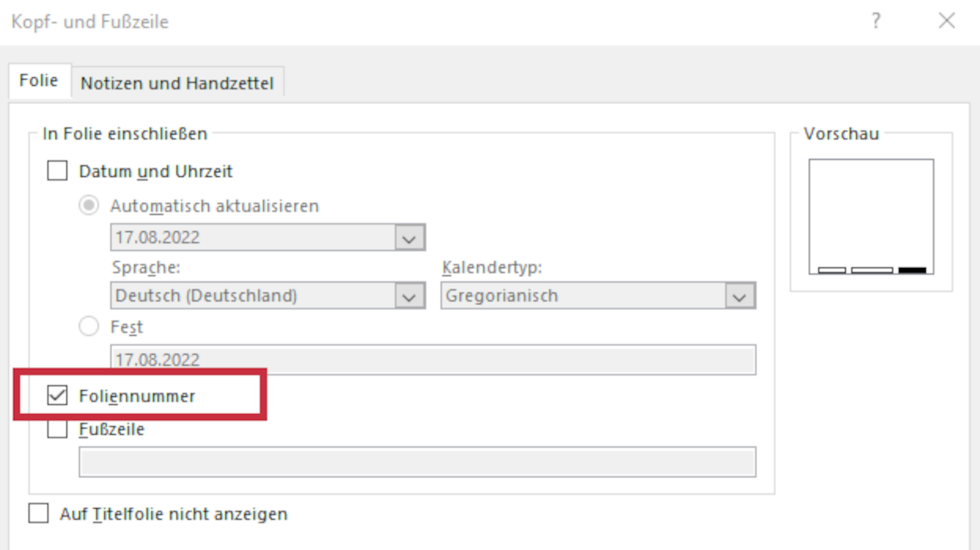
Task: Click the Vorschau slide preview thumbnail
Action: 871,217
